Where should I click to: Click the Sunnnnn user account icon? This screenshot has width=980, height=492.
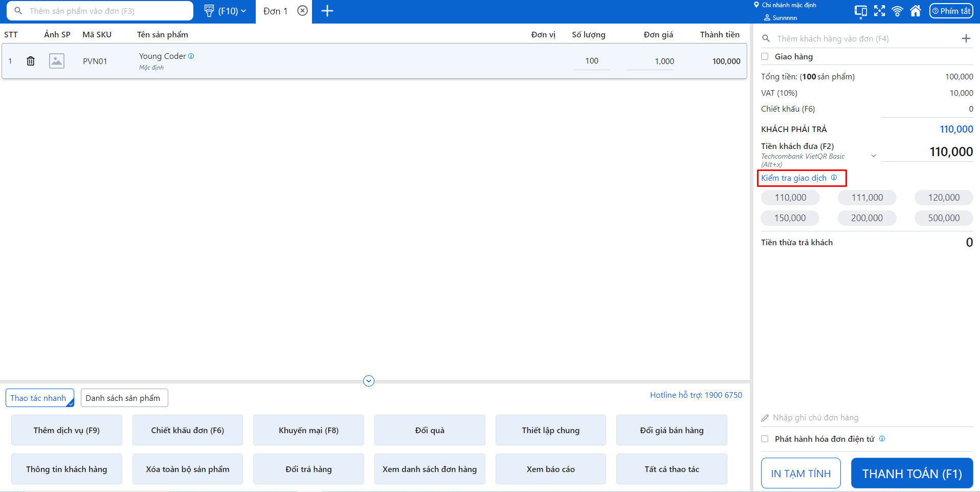click(x=767, y=17)
